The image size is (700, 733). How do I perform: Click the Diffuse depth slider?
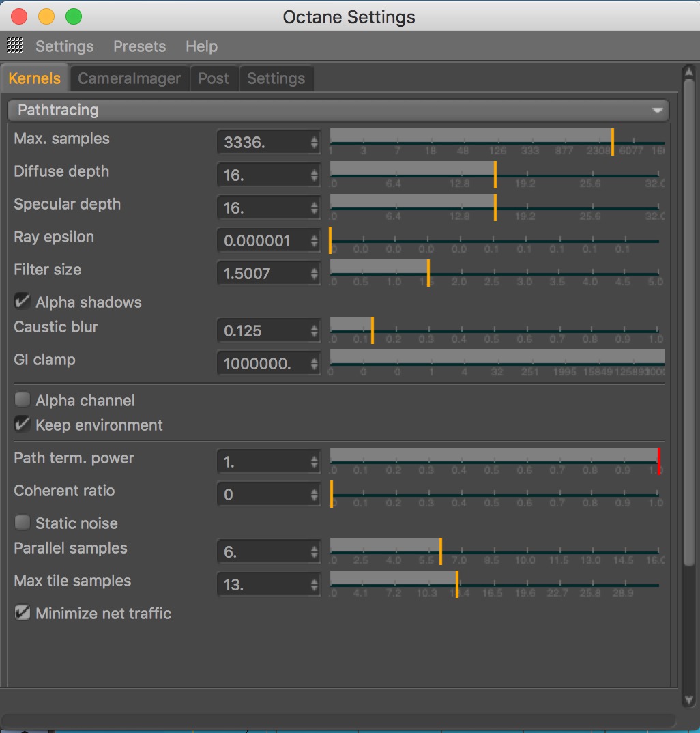pos(497,175)
